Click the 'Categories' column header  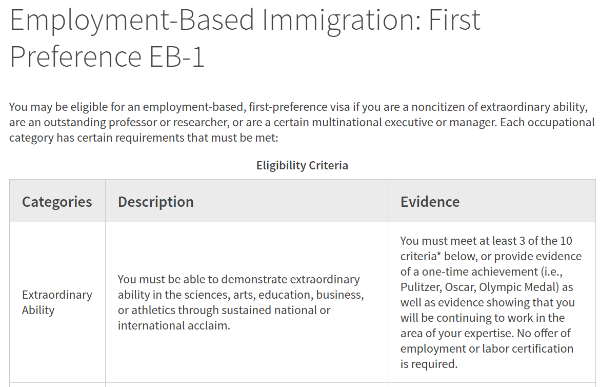(57, 202)
